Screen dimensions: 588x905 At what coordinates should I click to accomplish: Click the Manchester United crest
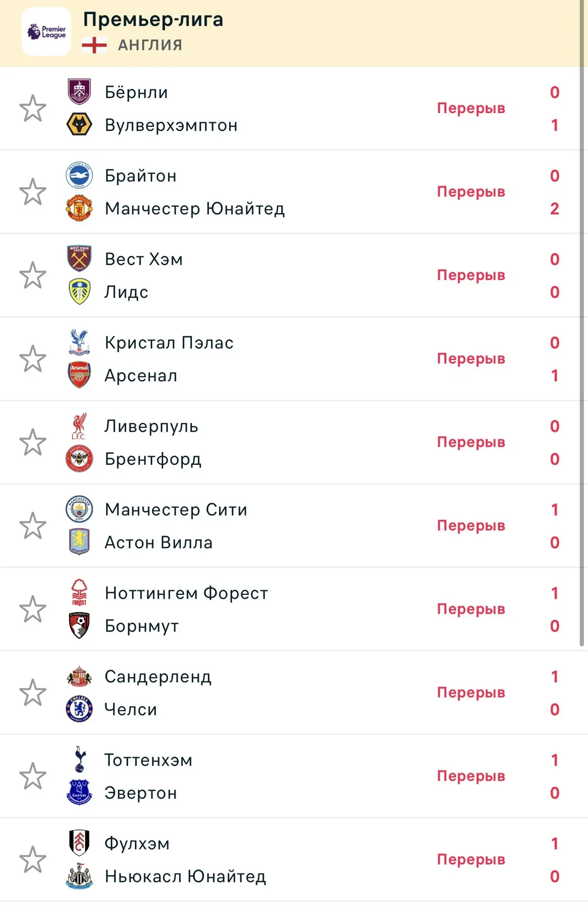click(79, 208)
